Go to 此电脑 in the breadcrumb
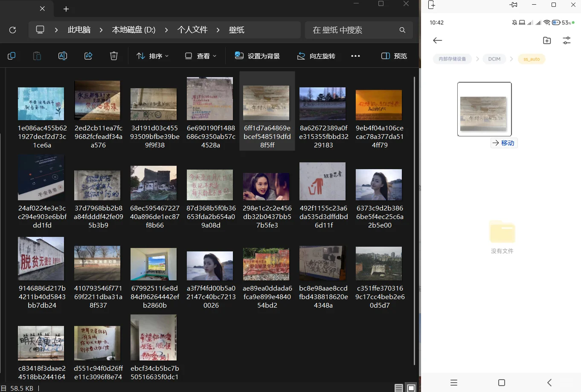This screenshot has width=581, height=392. pos(79,30)
